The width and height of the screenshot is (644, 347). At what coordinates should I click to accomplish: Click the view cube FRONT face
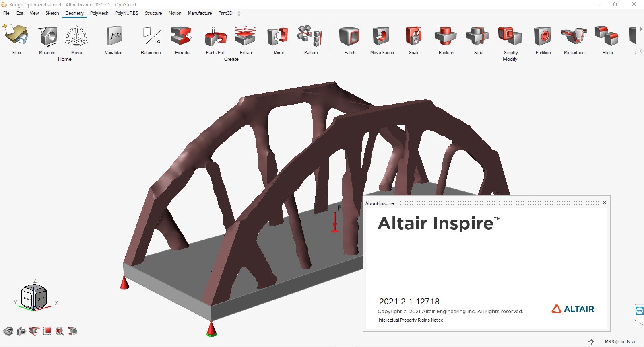click(27, 299)
